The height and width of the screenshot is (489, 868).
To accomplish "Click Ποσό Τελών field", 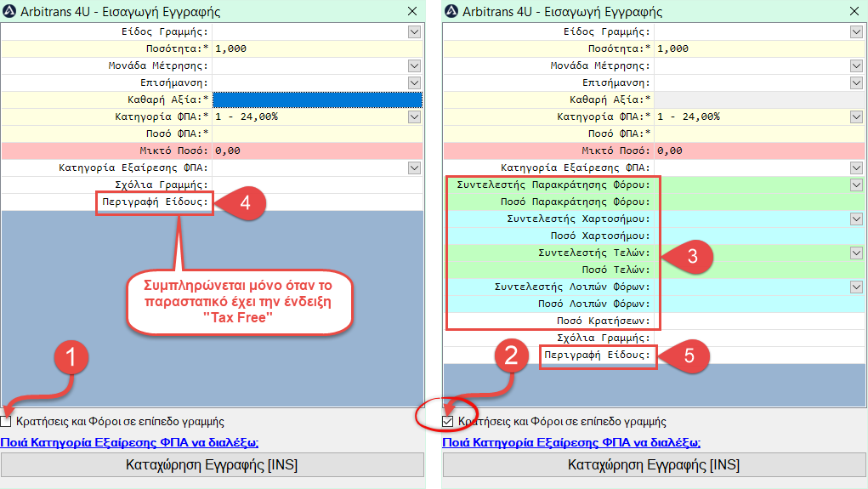I will [x=759, y=270].
